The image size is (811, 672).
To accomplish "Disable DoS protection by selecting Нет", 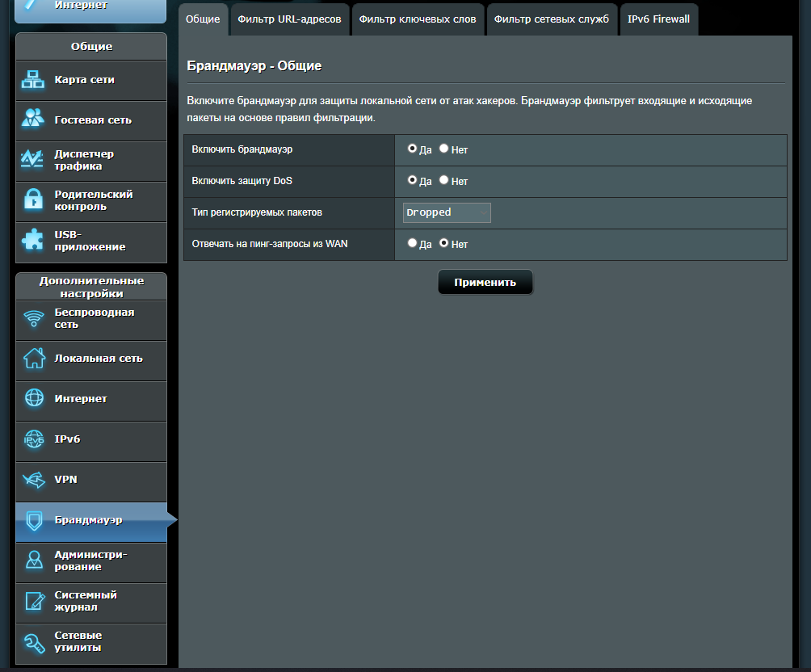I will point(443,181).
